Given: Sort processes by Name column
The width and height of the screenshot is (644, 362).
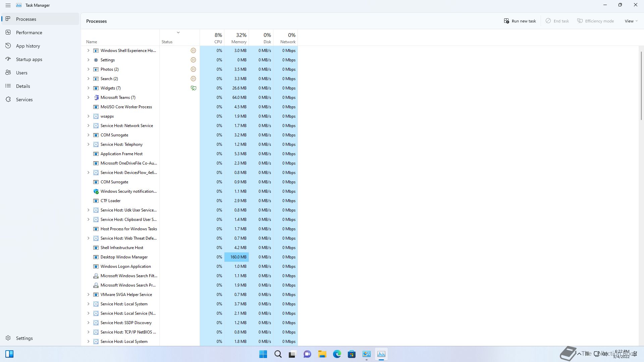Looking at the screenshot, I should coord(120,38).
